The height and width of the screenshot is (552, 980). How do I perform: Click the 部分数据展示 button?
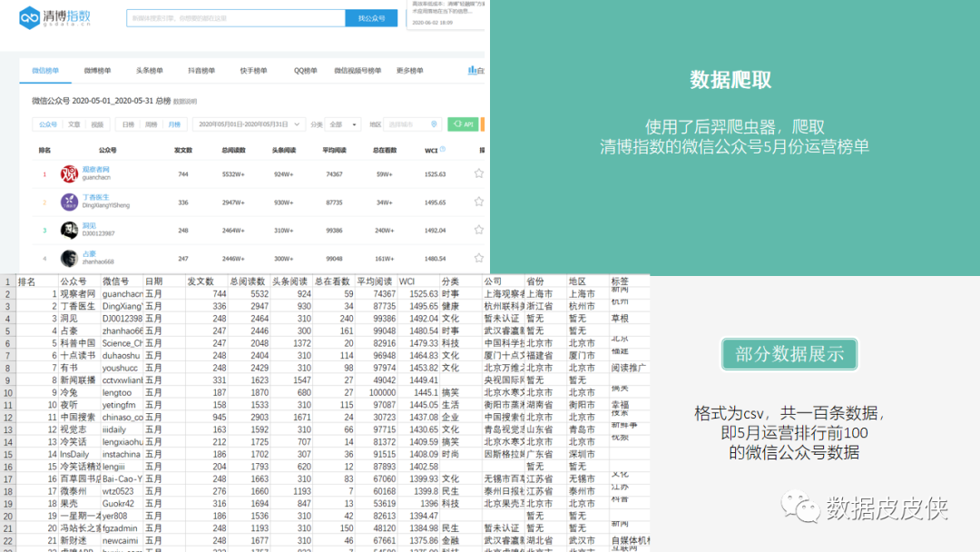tap(789, 354)
